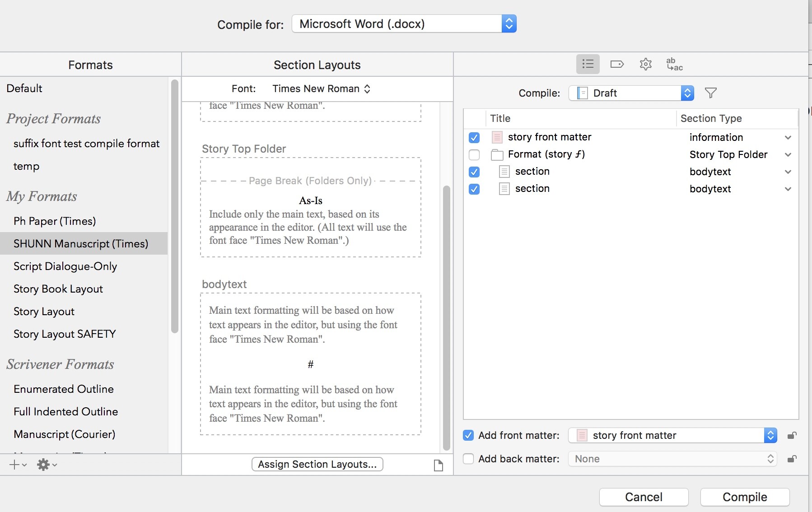The image size is (812, 512).
Task: Click the Formats list scrollbar
Action: tap(175, 206)
